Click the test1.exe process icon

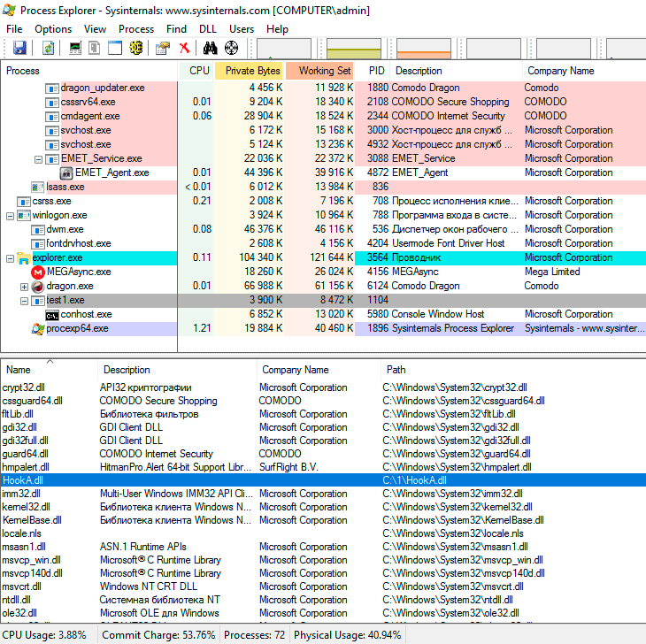[38, 301]
